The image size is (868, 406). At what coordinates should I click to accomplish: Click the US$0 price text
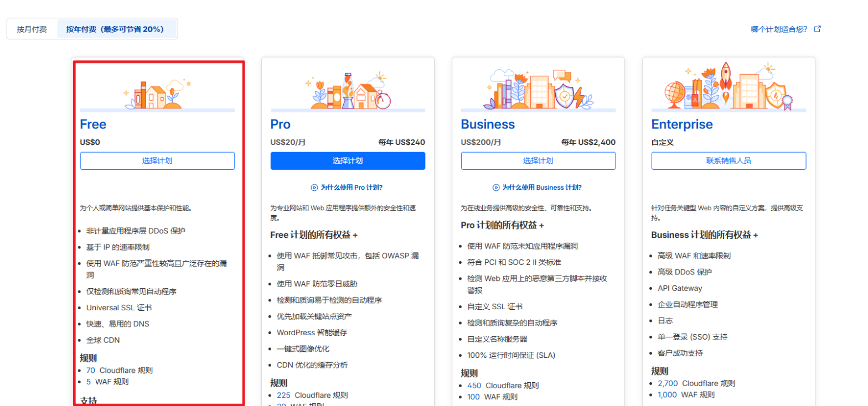(x=90, y=142)
